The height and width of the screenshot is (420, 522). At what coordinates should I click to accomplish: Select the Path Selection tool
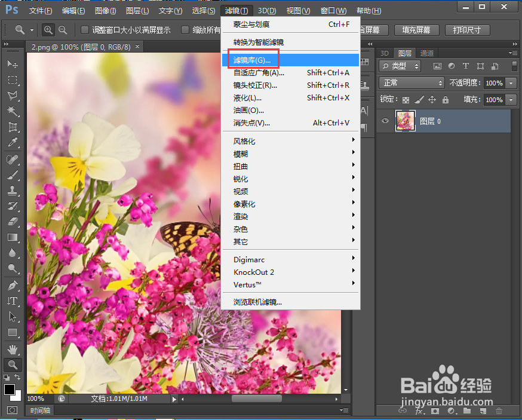pos(13,317)
